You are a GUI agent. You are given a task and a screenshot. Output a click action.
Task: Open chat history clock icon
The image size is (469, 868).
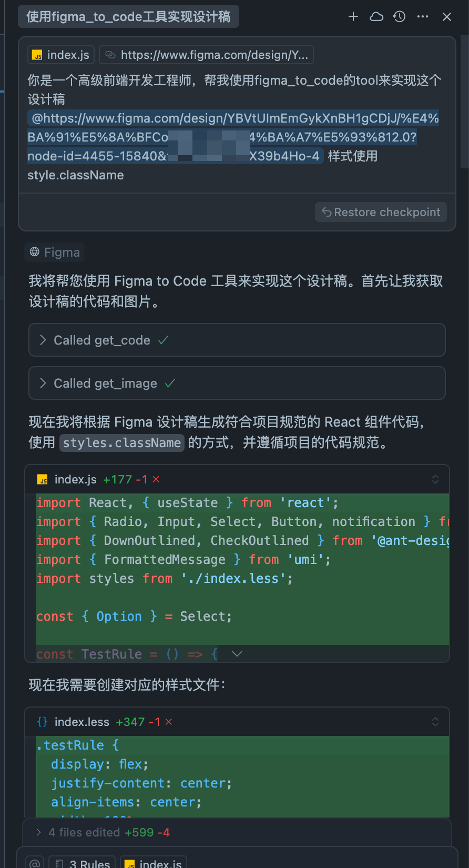pyautogui.click(x=400, y=17)
